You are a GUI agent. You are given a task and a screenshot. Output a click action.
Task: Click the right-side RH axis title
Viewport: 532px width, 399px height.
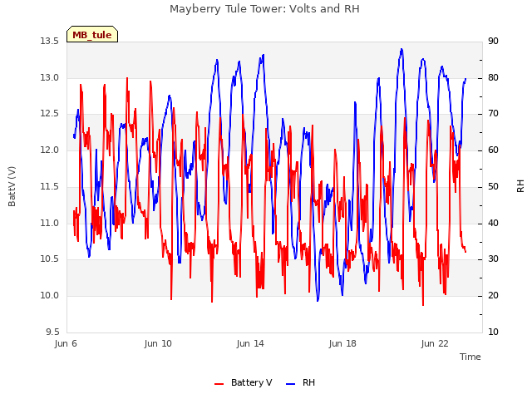(x=520, y=186)
